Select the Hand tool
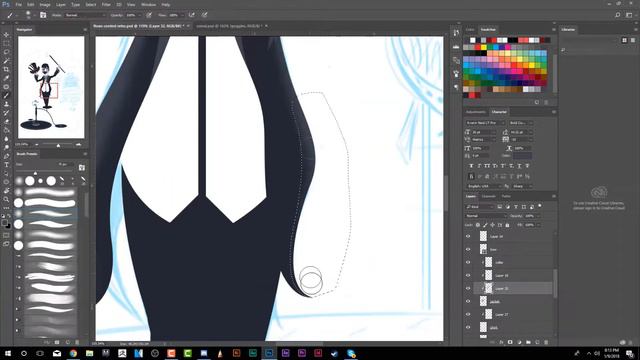Viewport: 640px width, 360px height. tap(6, 191)
